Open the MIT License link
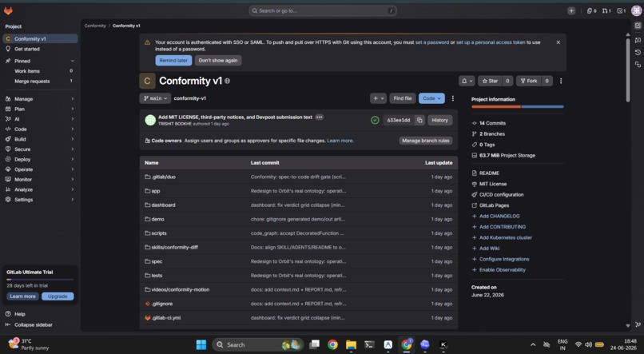This screenshot has width=644, height=354. coord(493,184)
